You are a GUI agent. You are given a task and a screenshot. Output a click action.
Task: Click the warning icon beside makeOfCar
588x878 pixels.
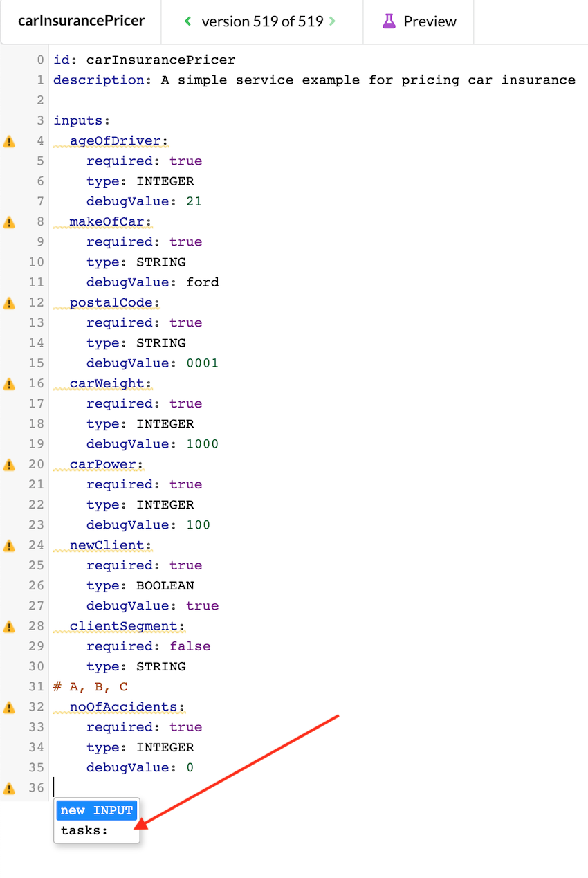click(9, 222)
